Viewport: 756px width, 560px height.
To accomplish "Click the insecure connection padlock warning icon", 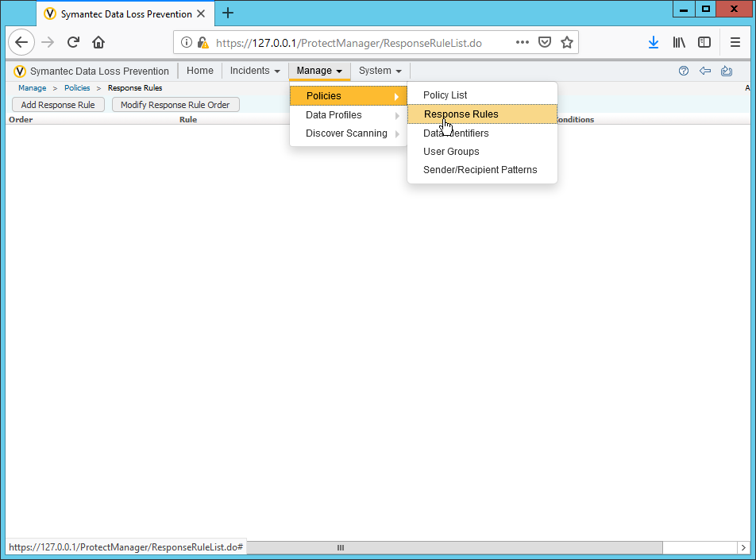I will tap(203, 42).
